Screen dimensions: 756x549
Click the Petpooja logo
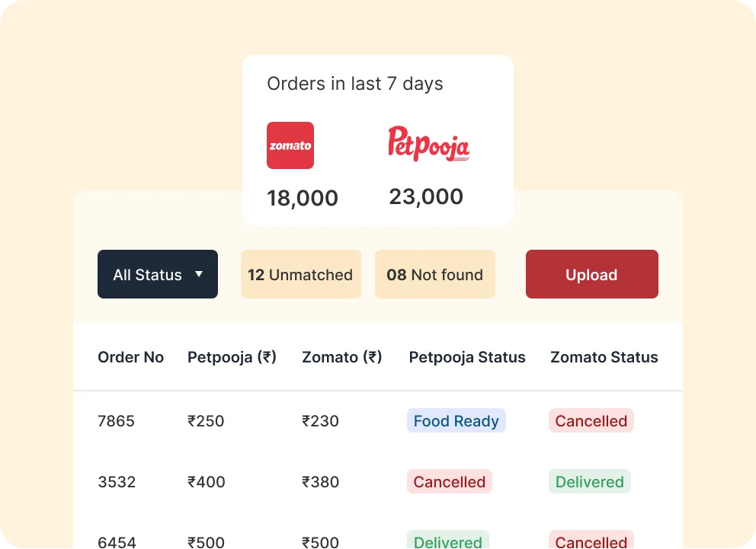point(428,144)
